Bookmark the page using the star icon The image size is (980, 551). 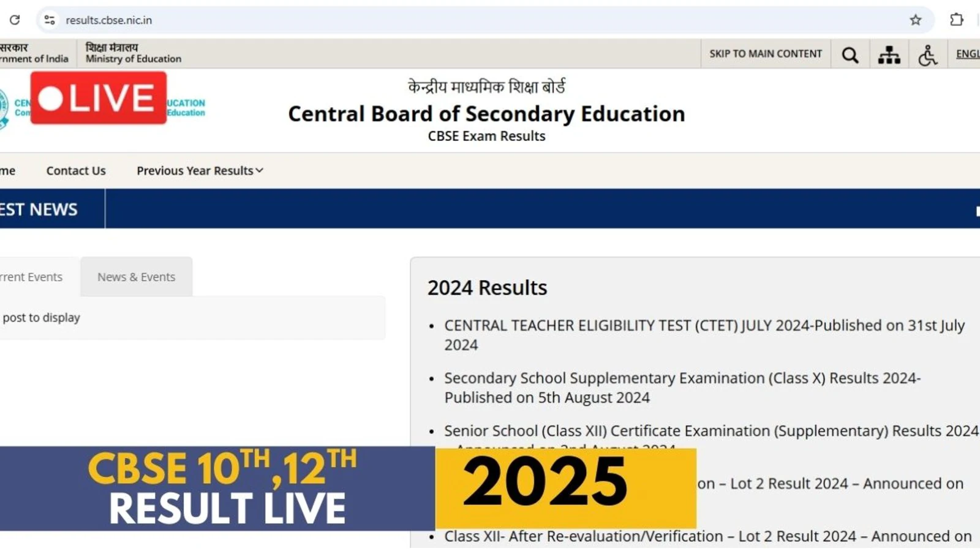coord(917,20)
